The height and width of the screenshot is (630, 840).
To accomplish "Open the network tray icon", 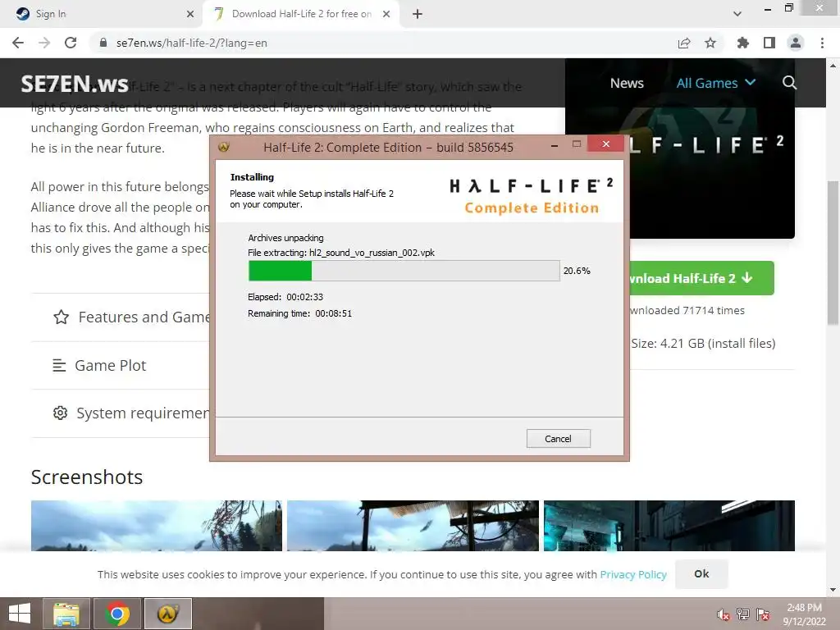I will tap(743, 614).
